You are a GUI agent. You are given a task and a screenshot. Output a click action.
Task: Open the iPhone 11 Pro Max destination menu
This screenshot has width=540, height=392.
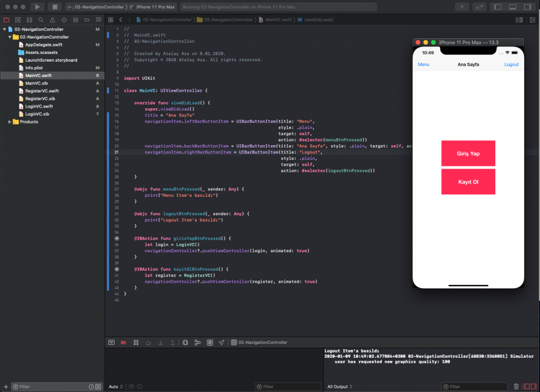coord(152,7)
